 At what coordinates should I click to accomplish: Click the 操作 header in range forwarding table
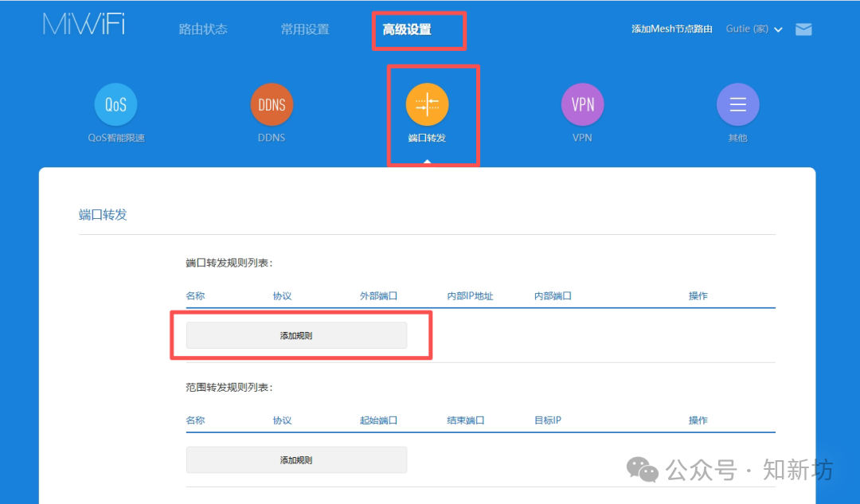coord(698,420)
